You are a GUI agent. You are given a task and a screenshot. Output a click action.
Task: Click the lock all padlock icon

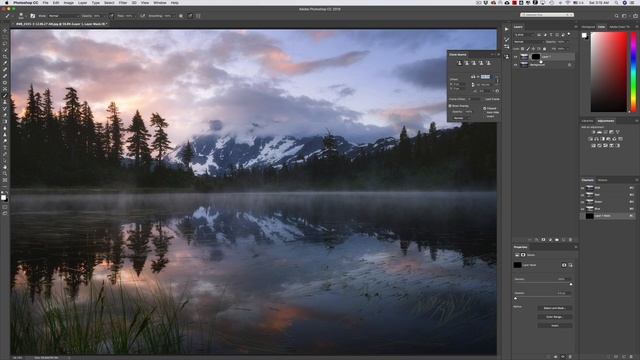point(544,49)
